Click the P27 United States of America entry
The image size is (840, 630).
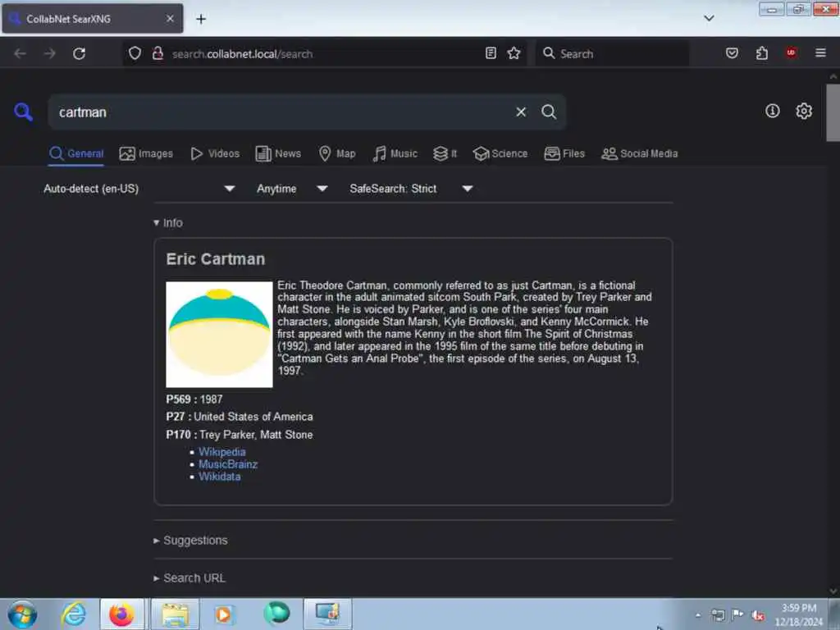coord(240,417)
